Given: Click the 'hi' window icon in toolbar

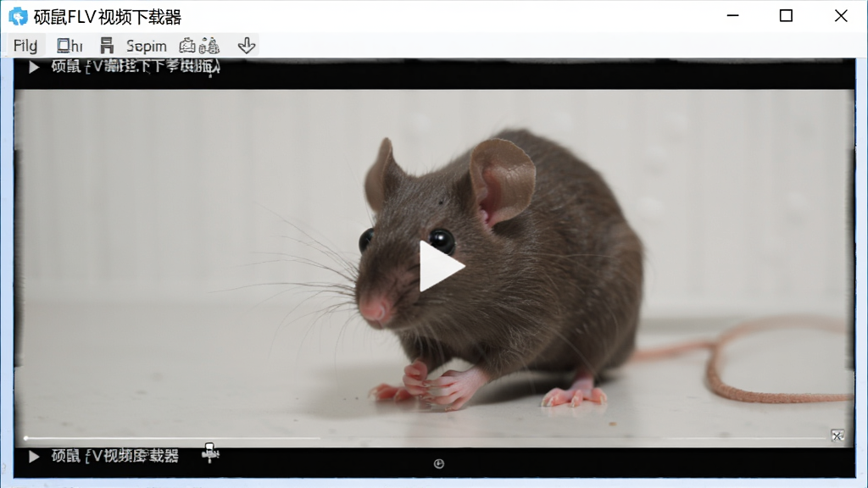Looking at the screenshot, I should [70, 46].
